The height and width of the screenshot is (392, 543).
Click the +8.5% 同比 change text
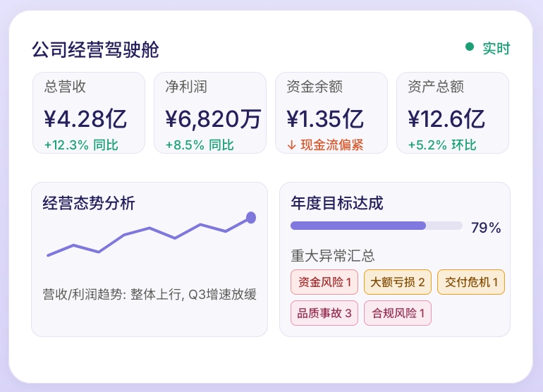[x=200, y=145]
